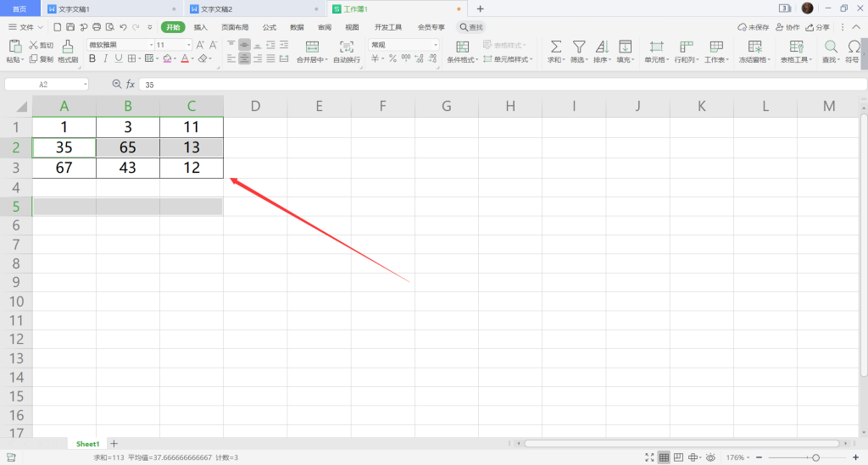Click the redo arrow
868x465 pixels.
pyautogui.click(x=136, y=27)
